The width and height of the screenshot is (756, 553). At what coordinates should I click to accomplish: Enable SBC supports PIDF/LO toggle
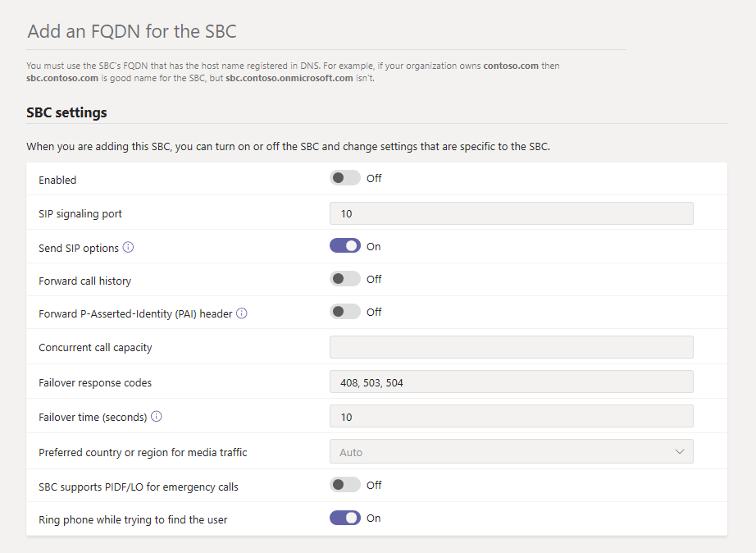coord(345,485)
